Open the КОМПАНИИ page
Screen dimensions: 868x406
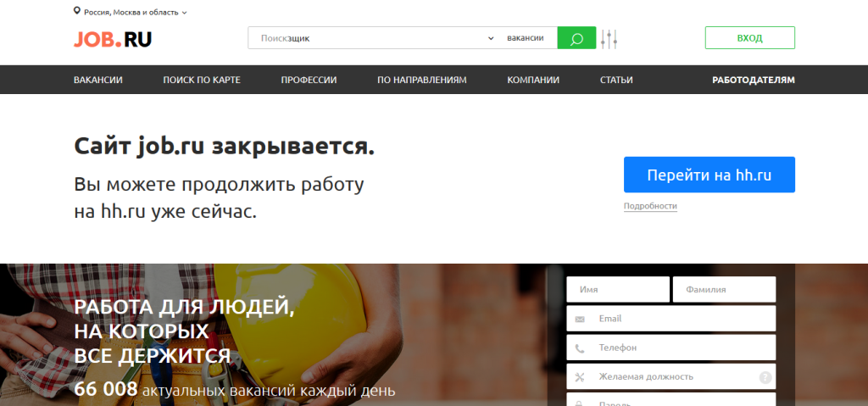(533, 80)
